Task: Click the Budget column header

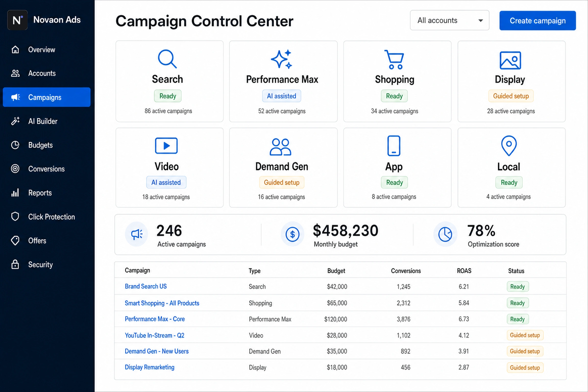Action: (336, 271)
